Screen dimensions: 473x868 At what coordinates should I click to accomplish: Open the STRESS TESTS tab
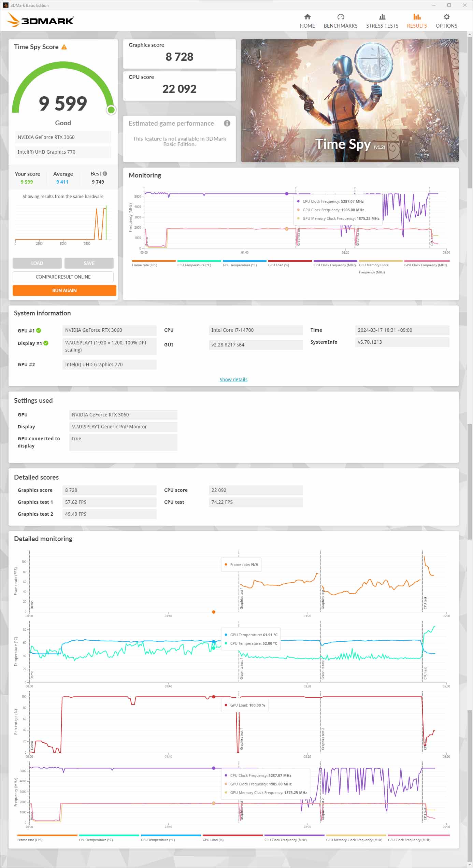(x=382, y=21)
